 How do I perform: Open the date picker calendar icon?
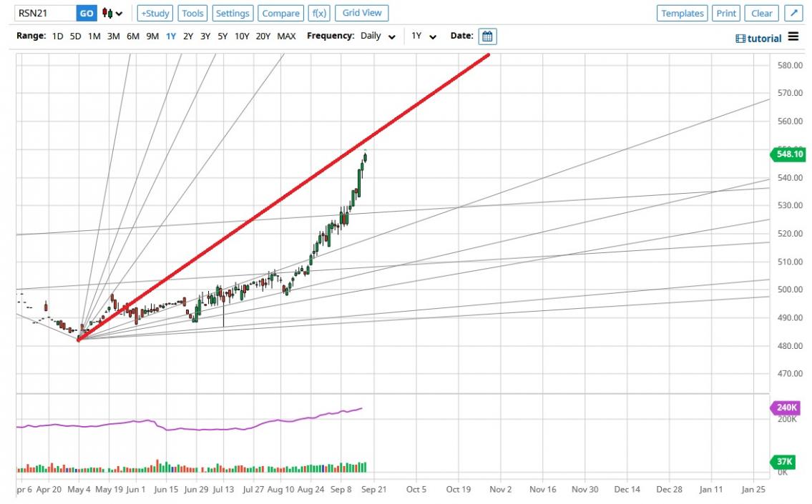(x=487, y=36)
